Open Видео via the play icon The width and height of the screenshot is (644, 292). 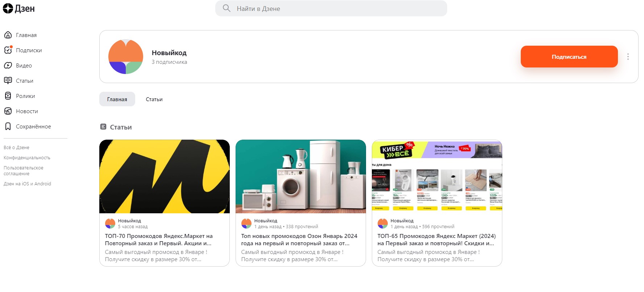[8, 66]
